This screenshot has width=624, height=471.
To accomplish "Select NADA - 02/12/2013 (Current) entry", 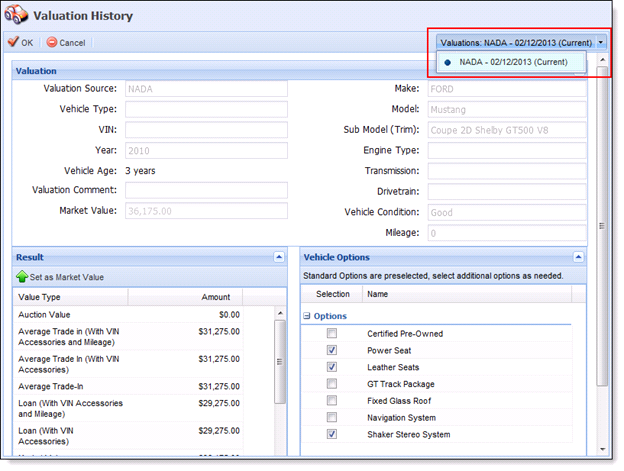I will click(x=511, y=62).
